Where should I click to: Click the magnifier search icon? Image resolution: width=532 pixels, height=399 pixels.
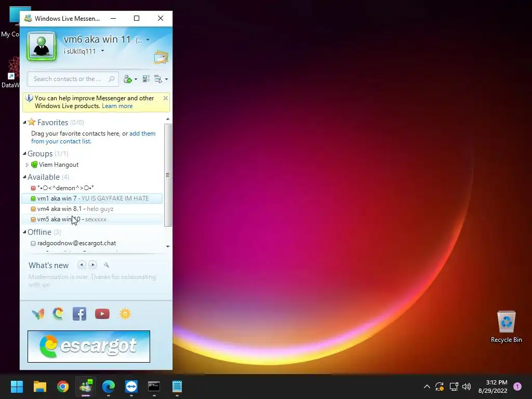[x=111, y=79]
